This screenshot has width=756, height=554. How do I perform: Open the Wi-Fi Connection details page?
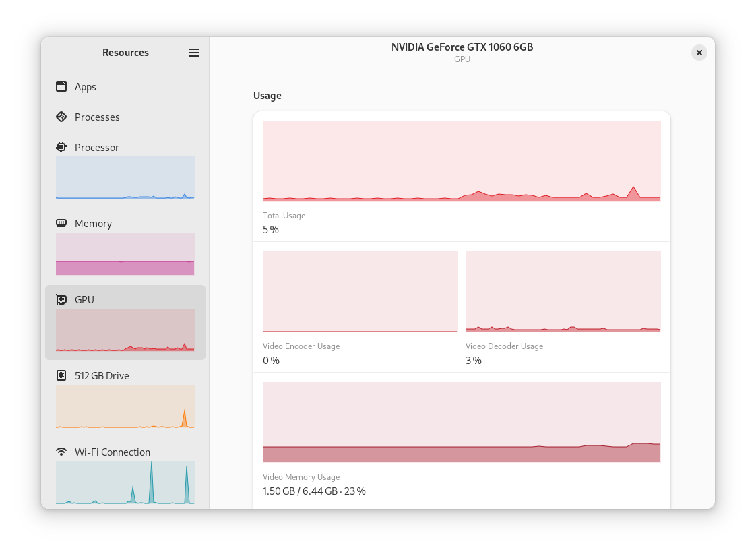pos(112,452)
